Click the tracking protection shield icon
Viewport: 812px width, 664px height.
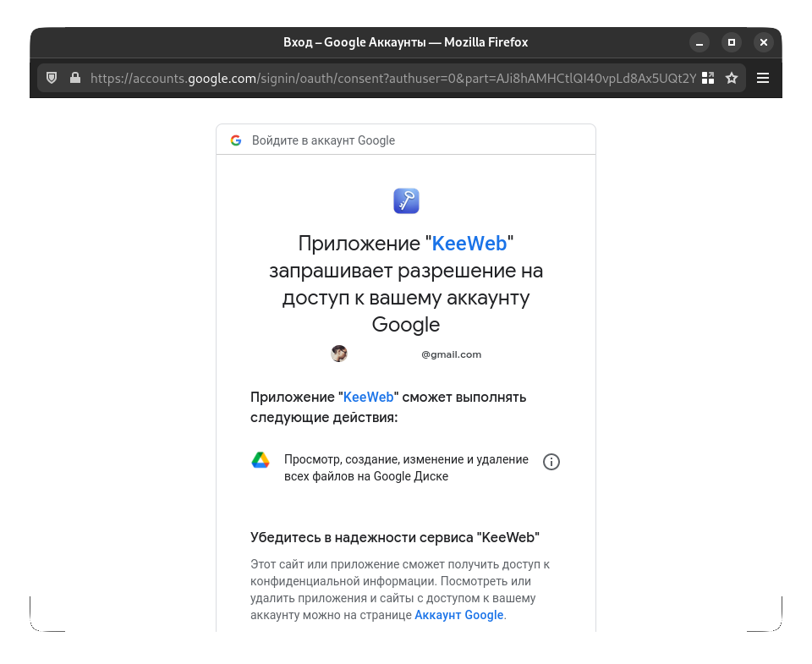[x=52, y=78]
